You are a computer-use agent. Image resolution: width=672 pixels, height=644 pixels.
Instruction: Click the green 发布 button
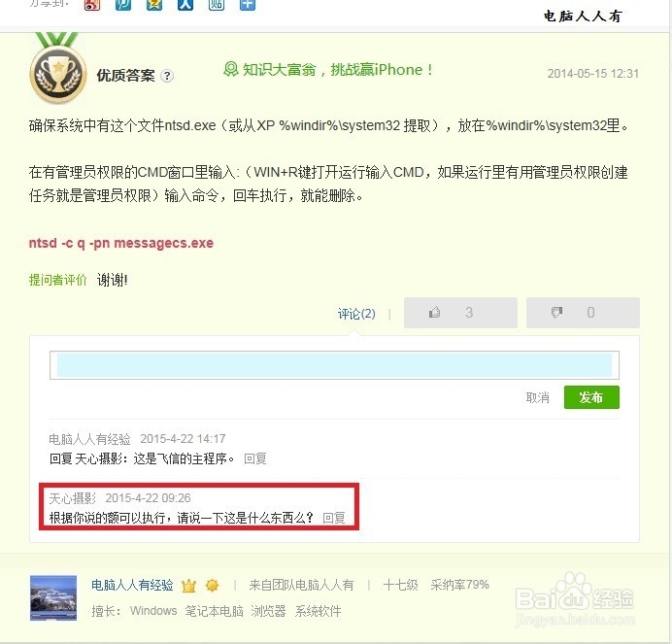[591, 397]
